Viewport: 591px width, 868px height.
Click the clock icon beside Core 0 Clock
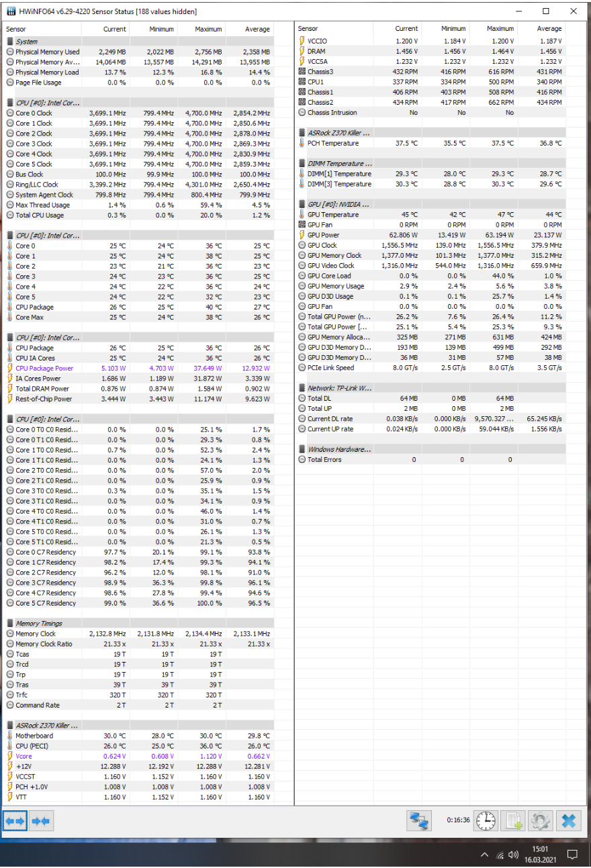[10, 113]
